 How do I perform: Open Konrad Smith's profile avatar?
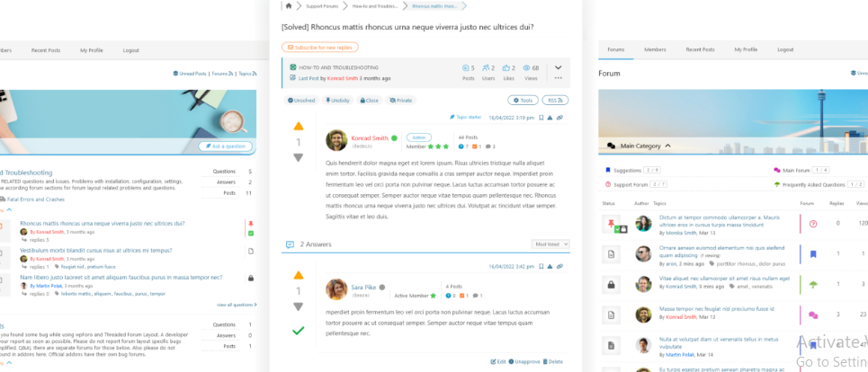click(x=336, y=141)
